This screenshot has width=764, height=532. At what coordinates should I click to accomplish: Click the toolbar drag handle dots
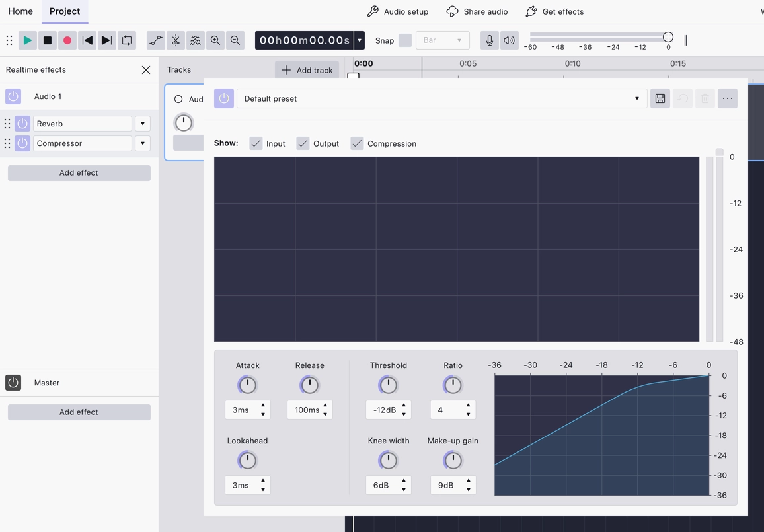pyautogui.click(x=9, y=40)
